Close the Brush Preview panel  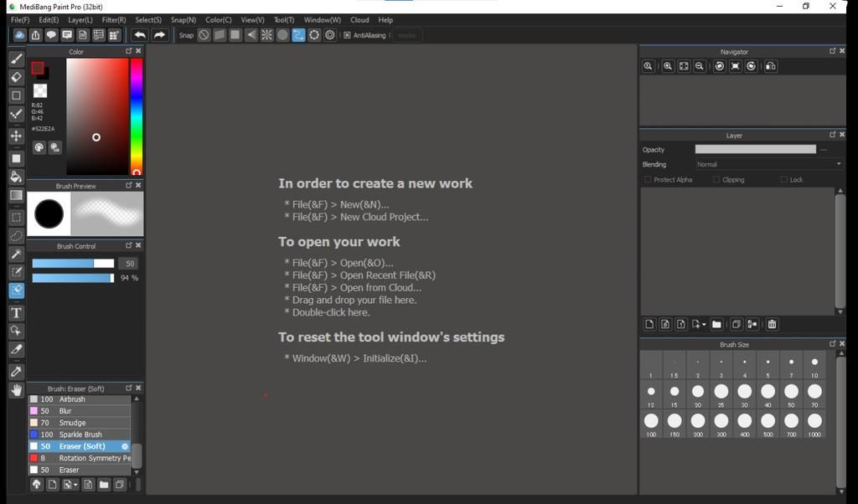point(138,185)
